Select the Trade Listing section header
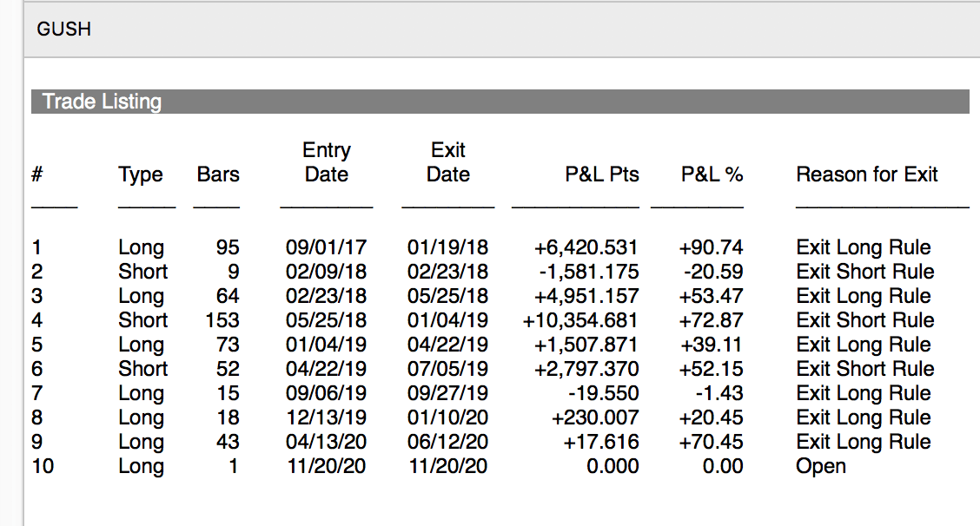The width and height of the screenshot is (980, 526). [x=102, y=102]
